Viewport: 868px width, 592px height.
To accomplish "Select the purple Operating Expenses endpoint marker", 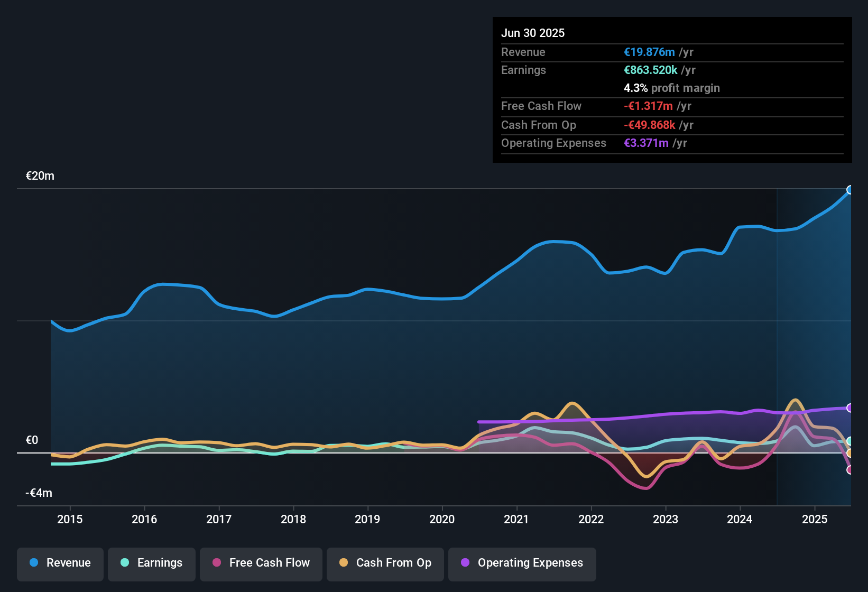I will click(850, 408).
